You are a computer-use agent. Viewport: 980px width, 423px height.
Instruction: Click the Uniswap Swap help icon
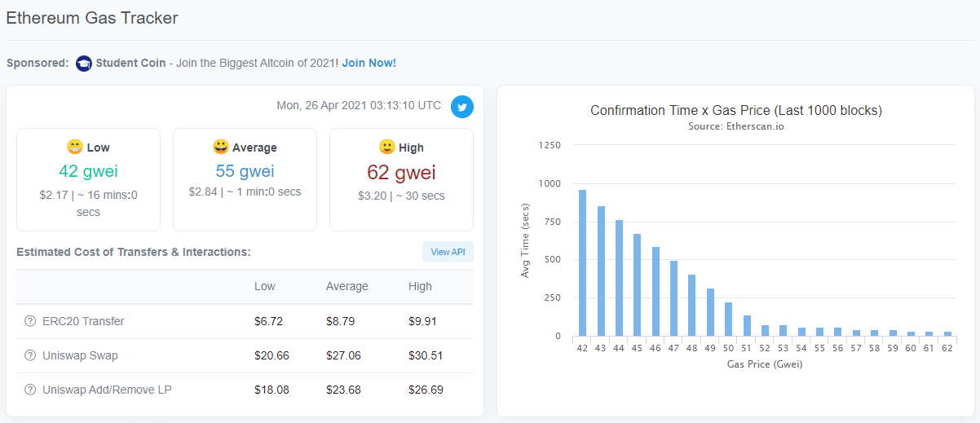(x=30, y=355)
